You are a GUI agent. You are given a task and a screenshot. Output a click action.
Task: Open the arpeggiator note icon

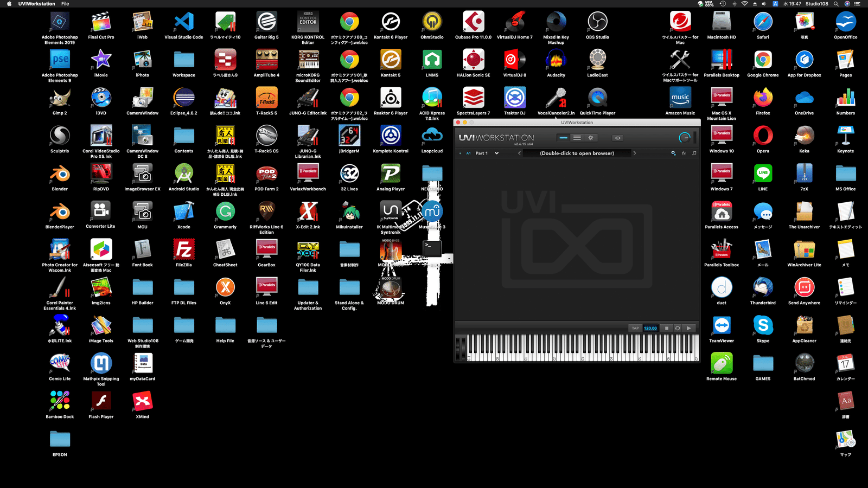coord(694,153)
